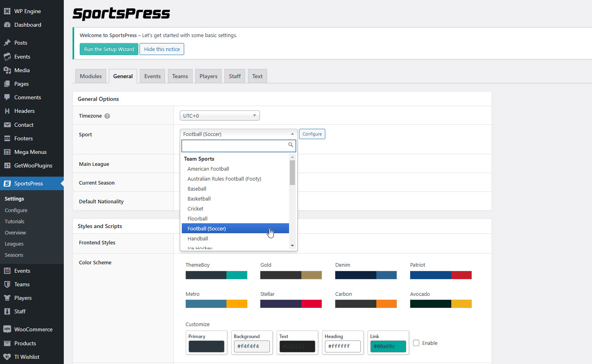Select the ThemeBoy color scheme swatch
Image resolution: width=592 pixels, height=364 pixels.
[x=216, y=275]
